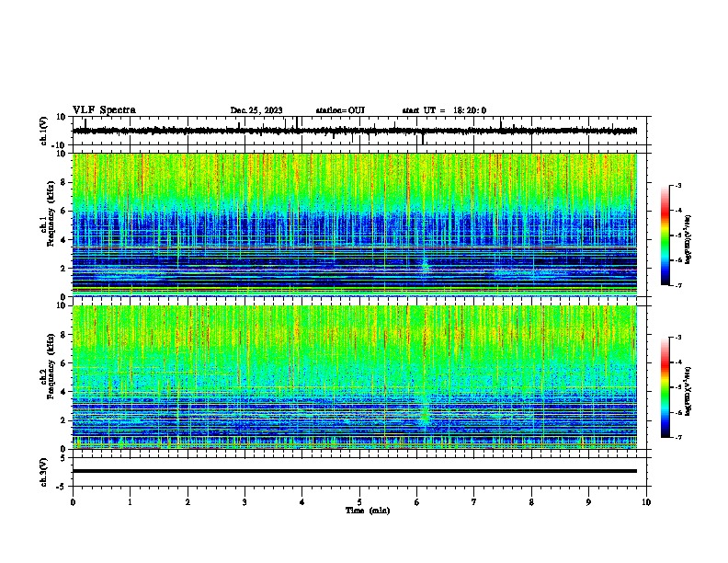The width and height of the screenshot is (728, 563).
Task: Click the 'start UT = 18:20:0' label
Action: point(444,110)
